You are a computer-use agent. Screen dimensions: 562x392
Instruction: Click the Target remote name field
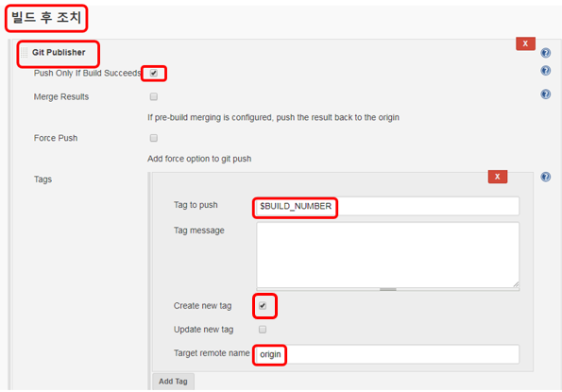click(x=388, y=354)
